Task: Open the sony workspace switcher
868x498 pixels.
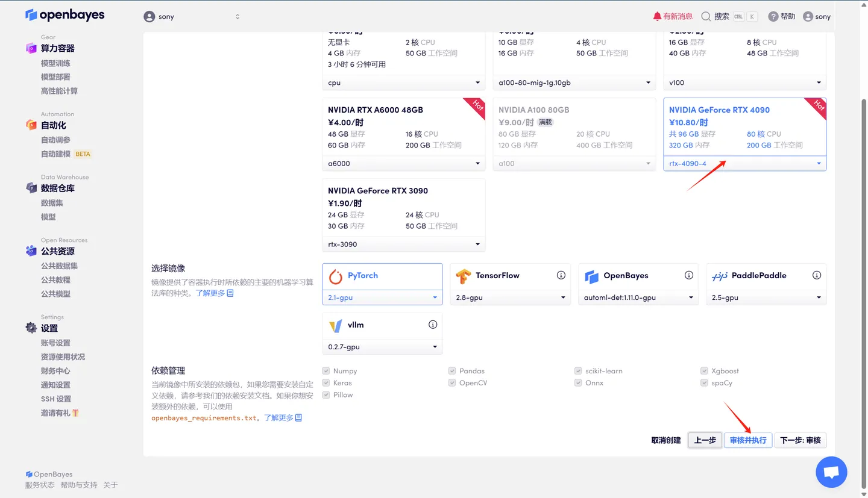Action: [x=192, y=16]
